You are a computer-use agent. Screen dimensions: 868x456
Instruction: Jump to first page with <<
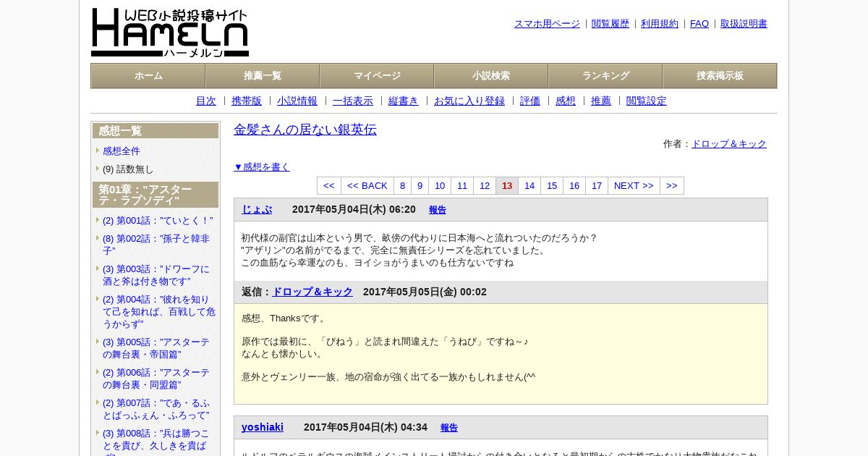[329, 186]
